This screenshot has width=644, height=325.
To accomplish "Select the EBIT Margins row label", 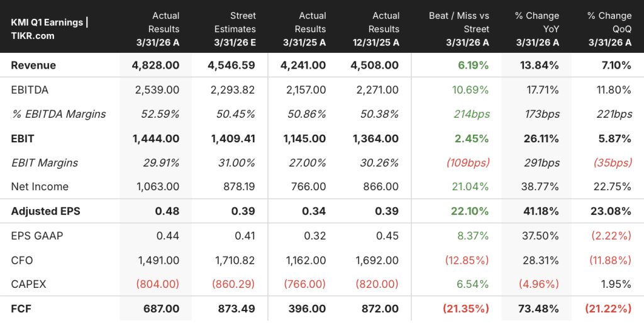I will [45, 163].
